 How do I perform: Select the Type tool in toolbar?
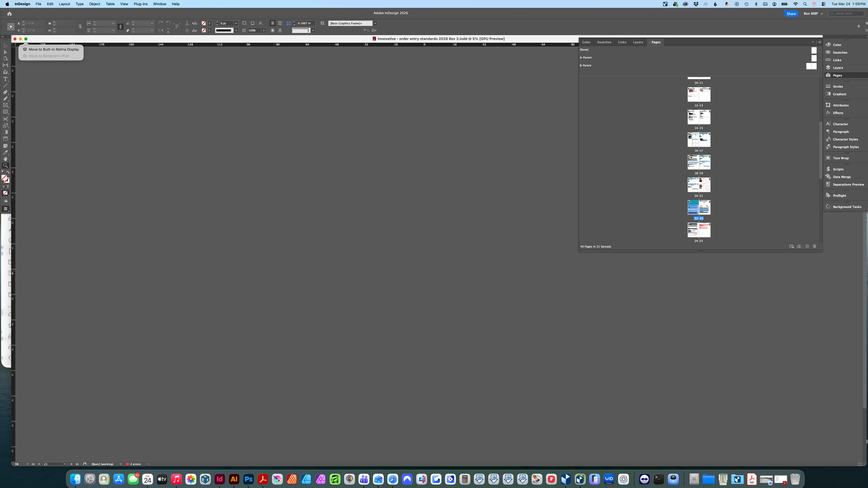pyautogui.click(x=5, y=79)
